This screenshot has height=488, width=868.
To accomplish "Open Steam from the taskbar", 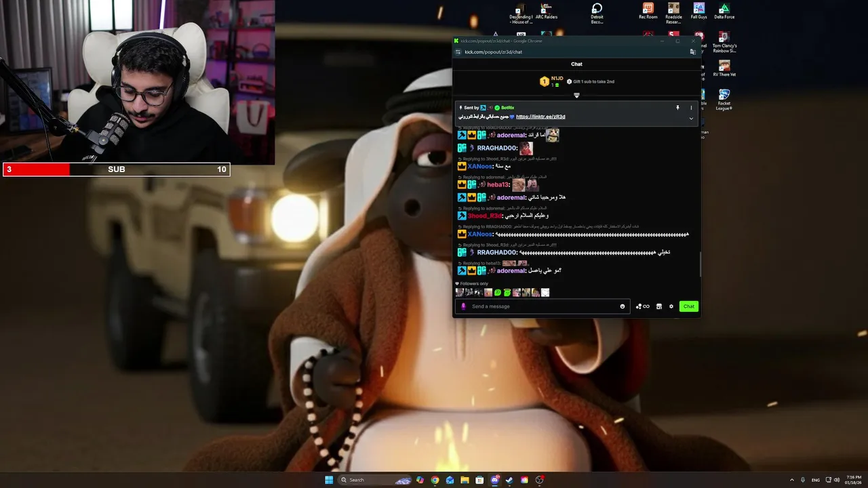I will [509, 480].
